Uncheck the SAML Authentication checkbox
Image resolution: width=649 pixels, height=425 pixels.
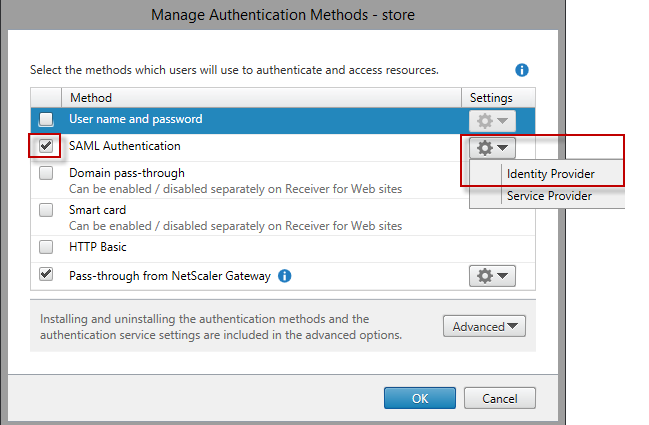point(46,146)
